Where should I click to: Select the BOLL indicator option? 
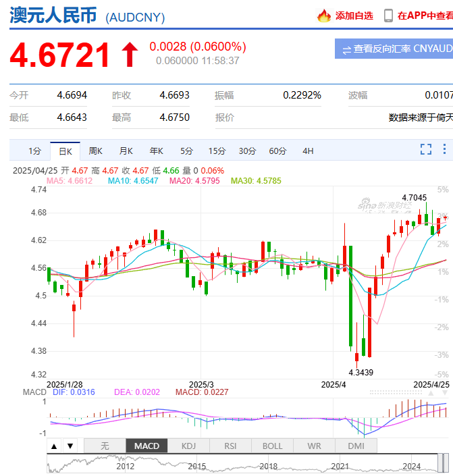(272, 446)
